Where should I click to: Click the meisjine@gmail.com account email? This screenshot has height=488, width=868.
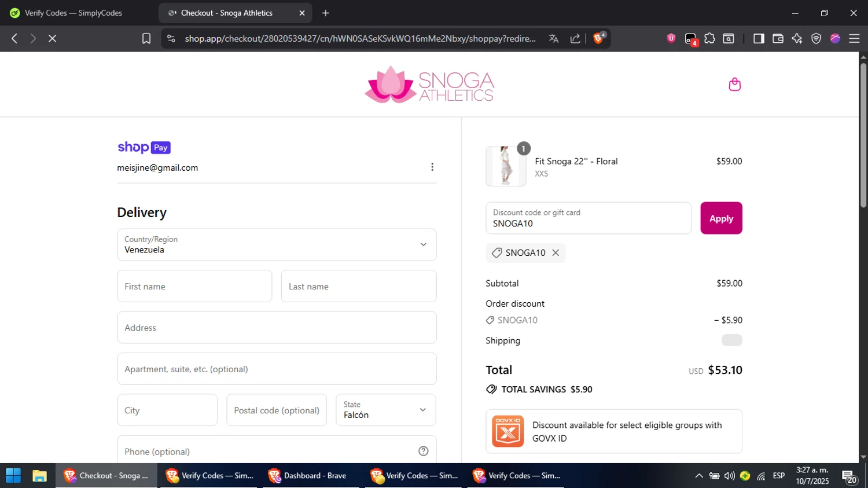(157, 168)
